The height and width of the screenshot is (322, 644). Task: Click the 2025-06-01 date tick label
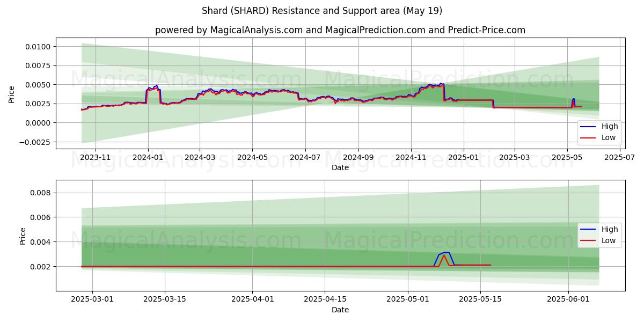coord(568,300)
